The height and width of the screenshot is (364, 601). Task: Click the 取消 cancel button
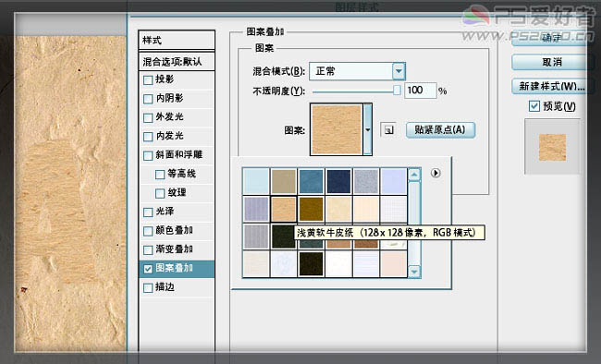click(551, 62)
